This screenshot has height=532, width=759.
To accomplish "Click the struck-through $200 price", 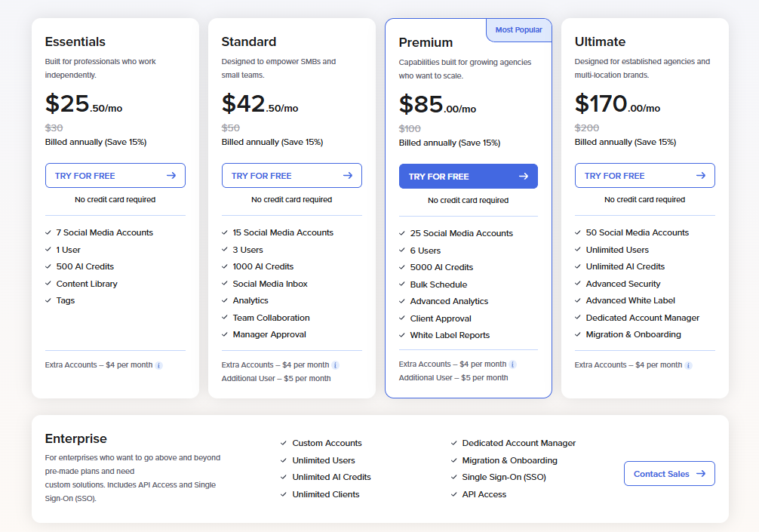I will (587, 128).
